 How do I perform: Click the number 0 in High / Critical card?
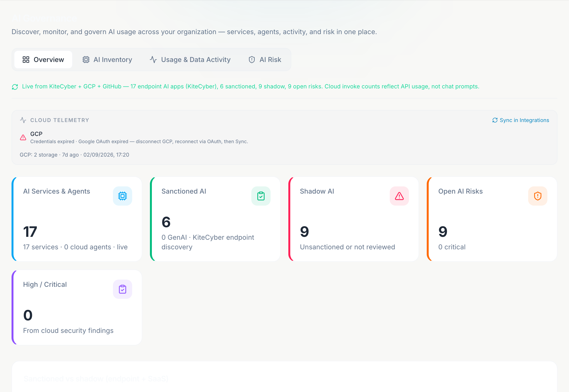click(x=28, y=315)
